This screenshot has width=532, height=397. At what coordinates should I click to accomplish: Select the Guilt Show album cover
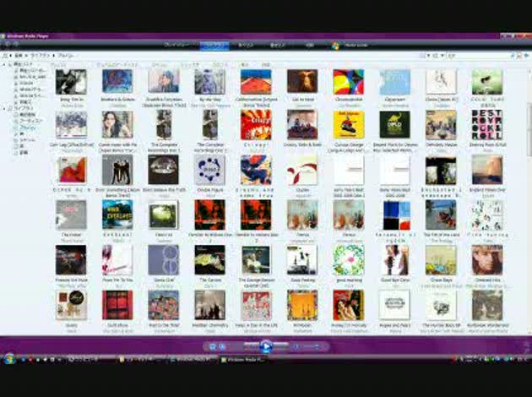(x=117, y=305)
